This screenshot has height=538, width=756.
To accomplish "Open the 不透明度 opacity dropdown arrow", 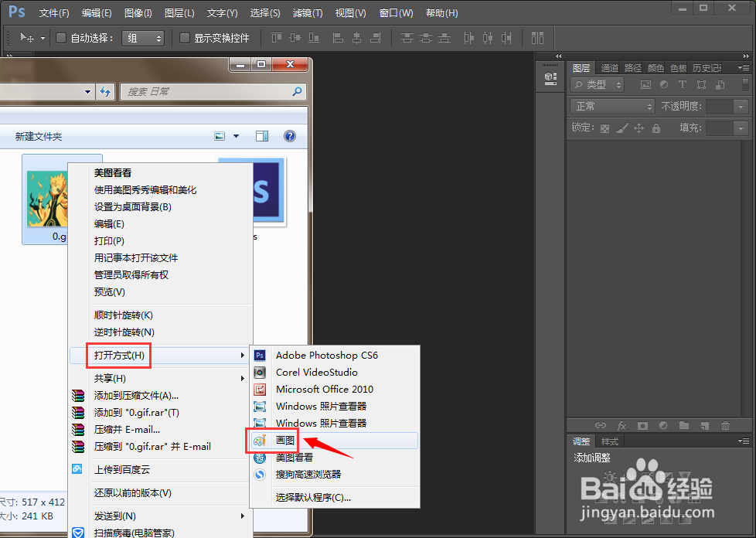I will coord(741,107).
